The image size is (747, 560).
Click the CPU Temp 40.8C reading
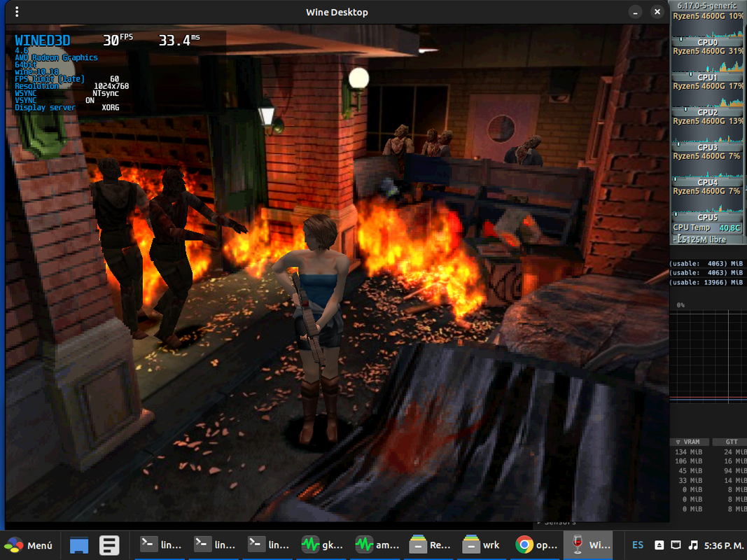click(x=707, y=227)
